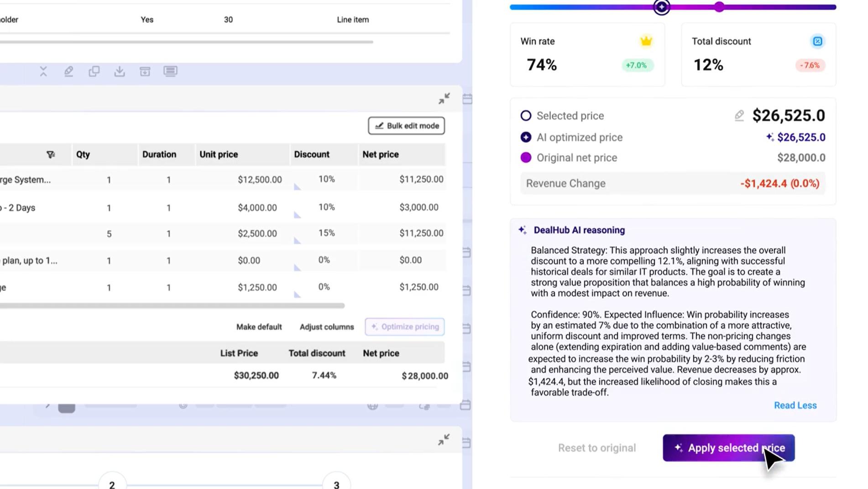Click the duplicate icon in the toolbar
868x489 pixels.
click(94, 72)
